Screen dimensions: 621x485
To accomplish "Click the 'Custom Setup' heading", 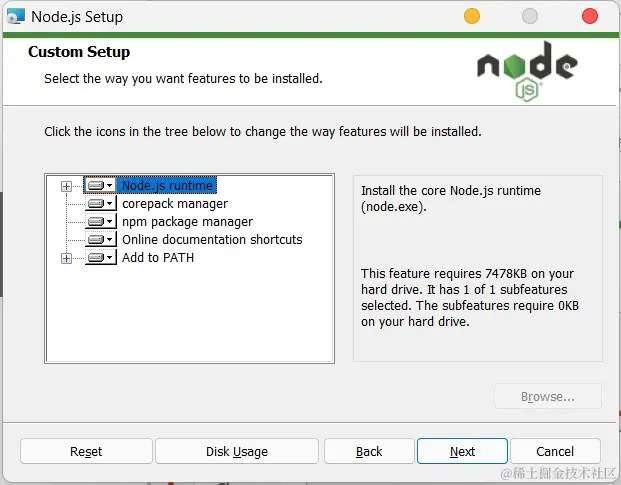I will tap(79, 52).
